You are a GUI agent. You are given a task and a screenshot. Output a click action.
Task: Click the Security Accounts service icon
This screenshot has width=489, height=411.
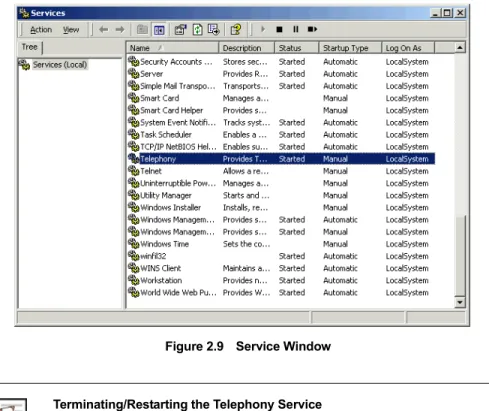[134, 62]
